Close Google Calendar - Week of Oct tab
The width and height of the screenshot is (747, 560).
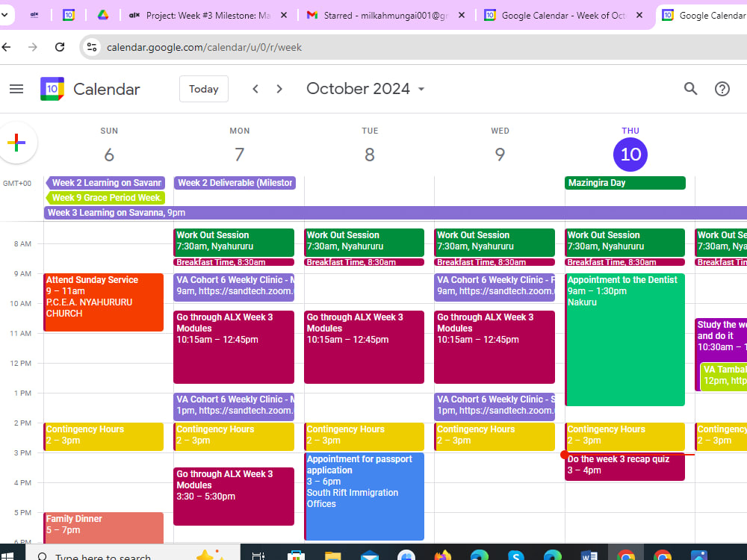[x=639, y=15]
